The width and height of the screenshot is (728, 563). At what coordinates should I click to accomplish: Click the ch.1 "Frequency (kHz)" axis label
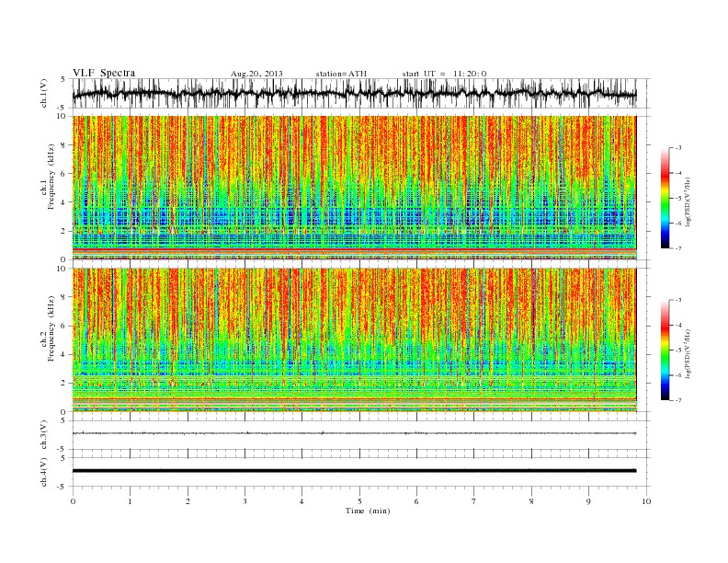pyautogui.click(x=51, y=177)
